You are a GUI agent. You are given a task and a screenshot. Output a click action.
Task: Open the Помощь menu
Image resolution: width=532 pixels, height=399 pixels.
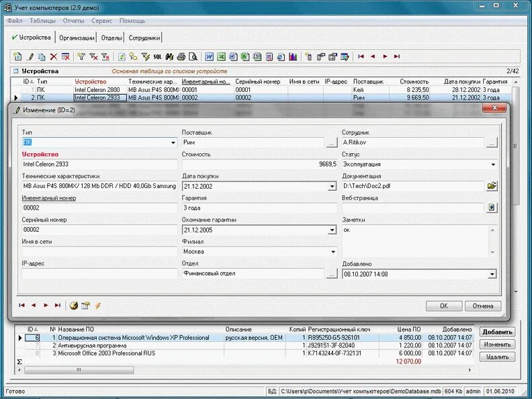point(132,21)
